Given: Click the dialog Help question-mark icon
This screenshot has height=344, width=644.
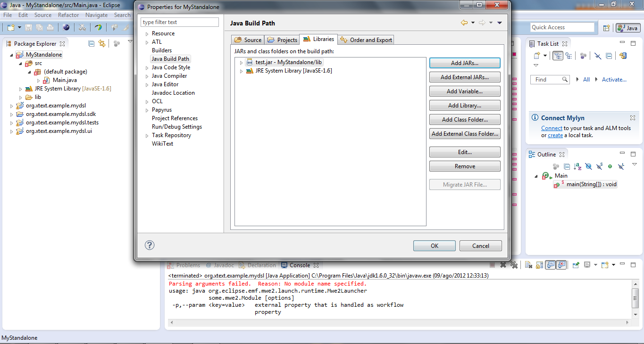Looking at the screenshot, I should click(x=150, y=245).
